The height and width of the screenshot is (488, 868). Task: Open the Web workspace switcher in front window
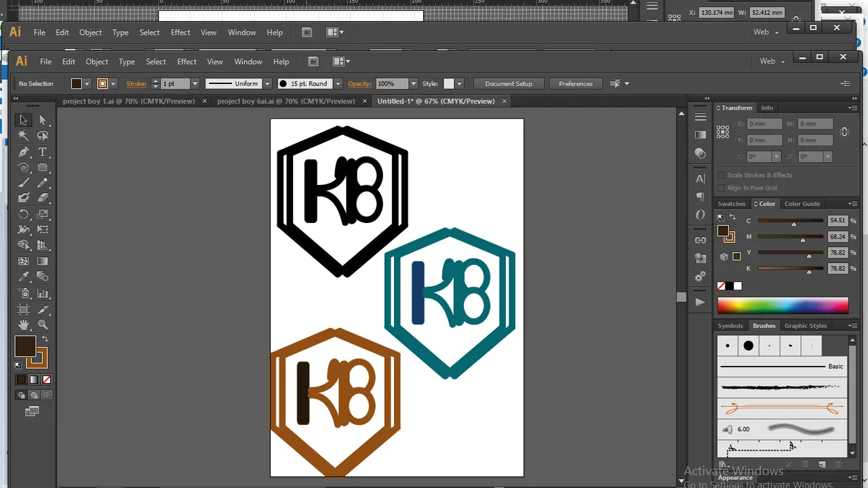(772, 61)
